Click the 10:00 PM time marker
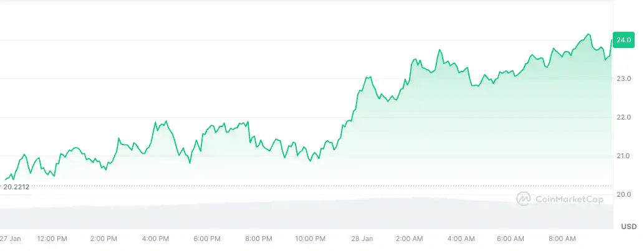644x251 pixels. (x=310, y=238)
